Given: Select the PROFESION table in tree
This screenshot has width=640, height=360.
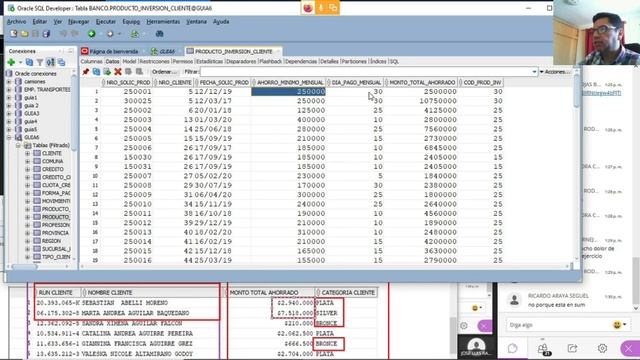Looking at the screenshot, I should [x=56, y=225].
